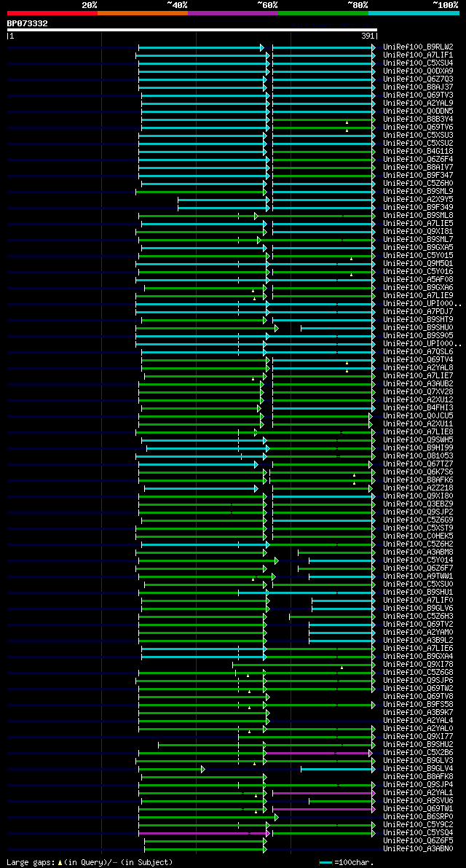Click the UniRef100_C5YSQ4 label
The height and width of the screenshot is (868, 466).
click(418, 834)
